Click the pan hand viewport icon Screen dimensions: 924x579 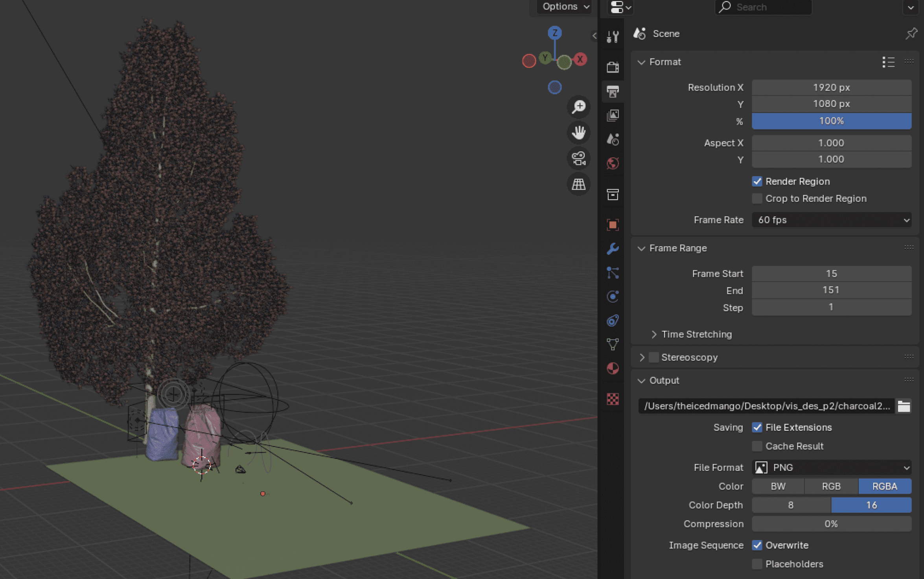[x=578, y=133]
